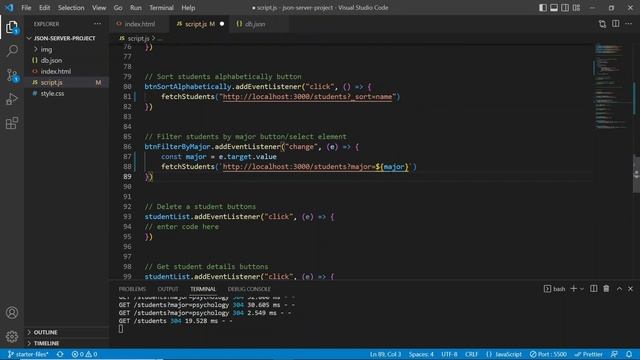Viewport: 640px width, 360px height.
Task: Open editor More Actions ellipsis
Action: [629, 24]
